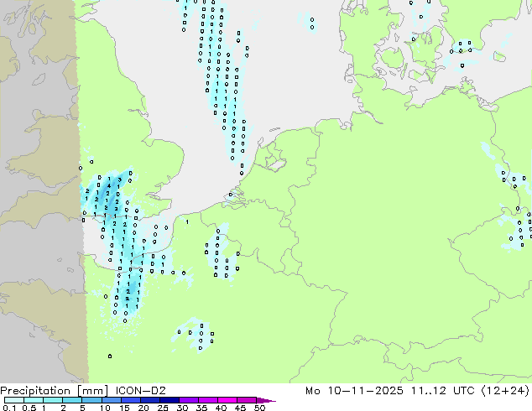Click the 30 legend scale label
Viewport: 532px width, 411px height.
[x=182, y=408]
